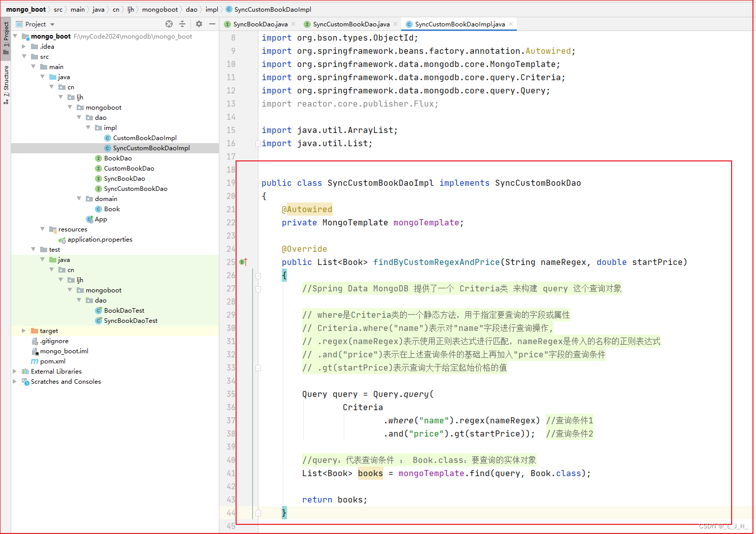756x534 pixels.
Task: Click the SyncCustomBookDao interface name on line 19
Action: click(x=538, y=183)
